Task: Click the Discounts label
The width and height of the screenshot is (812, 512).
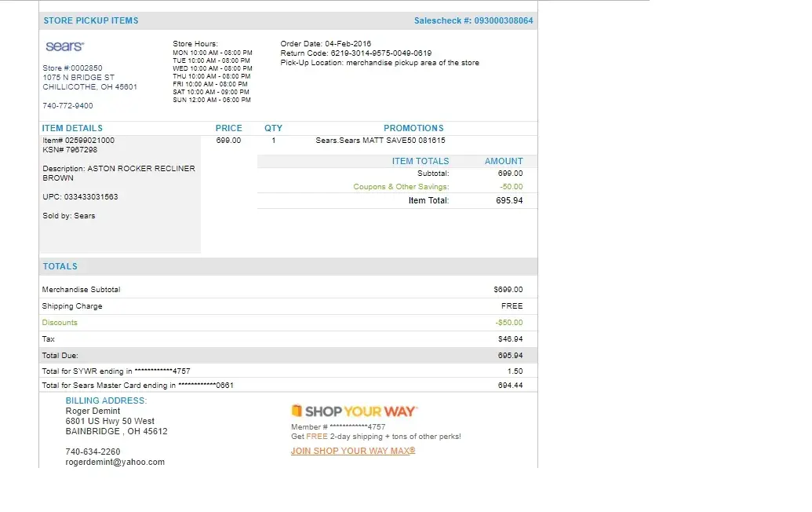Action: click(60, 322)
